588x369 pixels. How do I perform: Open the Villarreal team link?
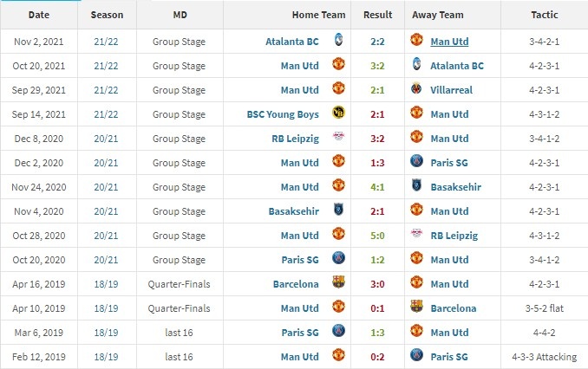pos(451,90)
